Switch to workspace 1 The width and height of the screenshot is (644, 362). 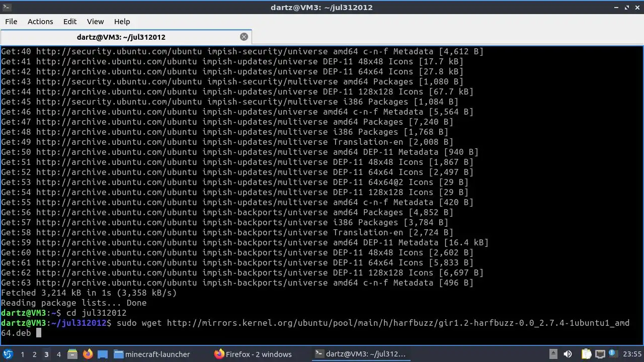coord(22,354)
